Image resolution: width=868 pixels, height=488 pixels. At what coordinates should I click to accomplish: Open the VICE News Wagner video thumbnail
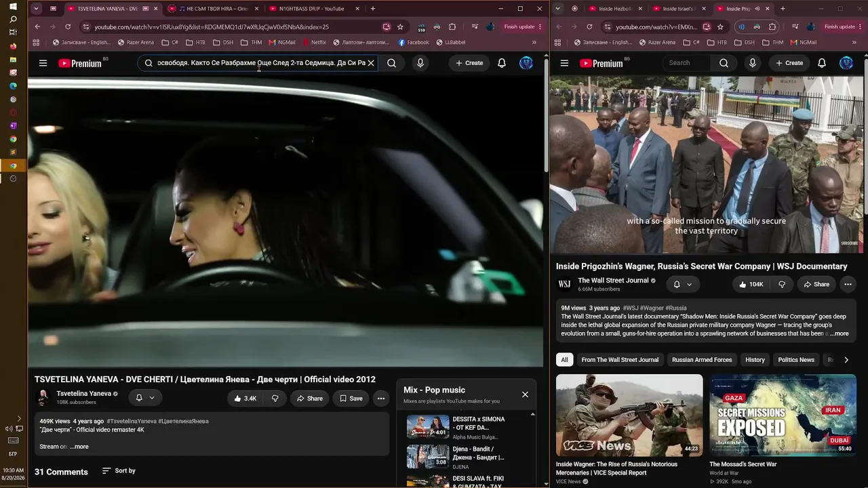click(x=629, y=415)
